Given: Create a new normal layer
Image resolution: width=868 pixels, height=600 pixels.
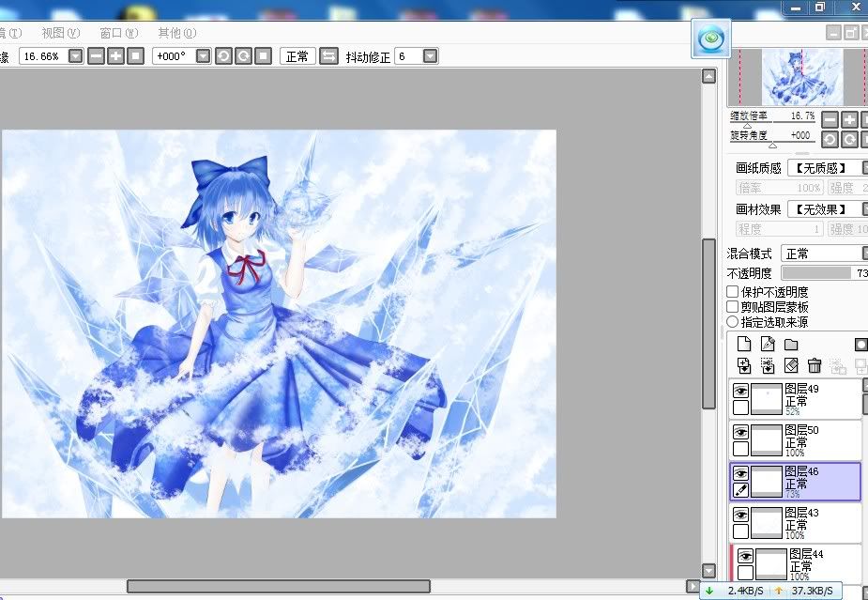Looking at the screenshot, I should [744, 344].
